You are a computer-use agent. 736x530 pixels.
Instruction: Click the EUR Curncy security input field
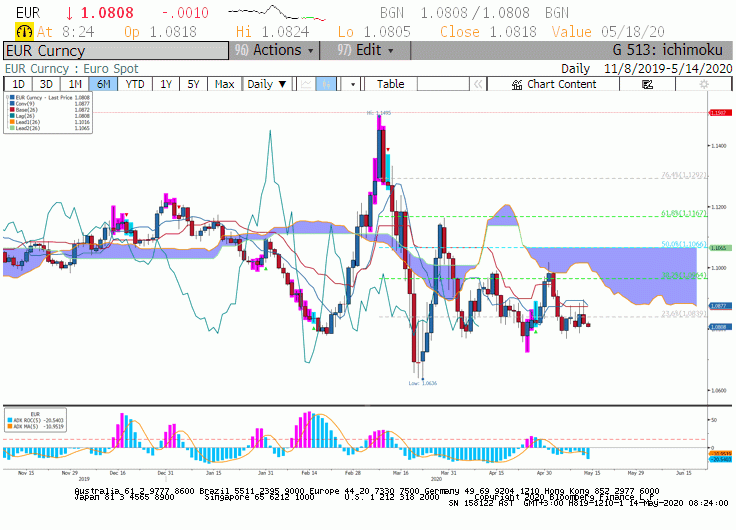(x=116, y=51)
